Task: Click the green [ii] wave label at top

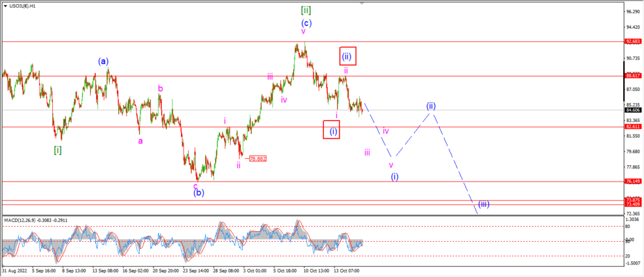Action: (306, 9)
